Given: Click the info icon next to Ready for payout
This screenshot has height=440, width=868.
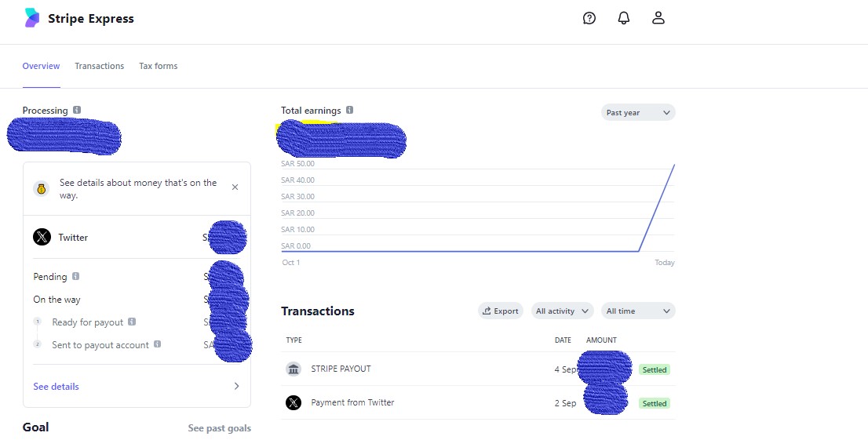Looking at the screenshot, I should 132,322.
